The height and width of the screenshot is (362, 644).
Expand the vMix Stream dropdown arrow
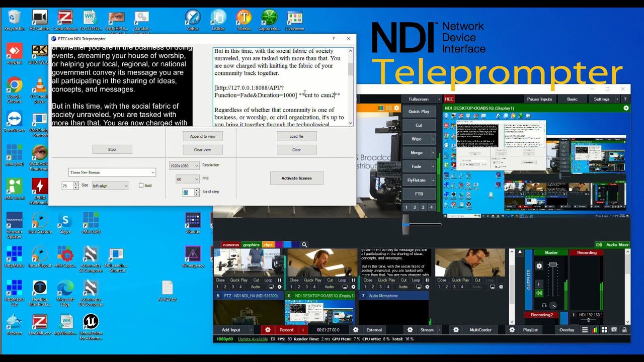coord(439,330)
